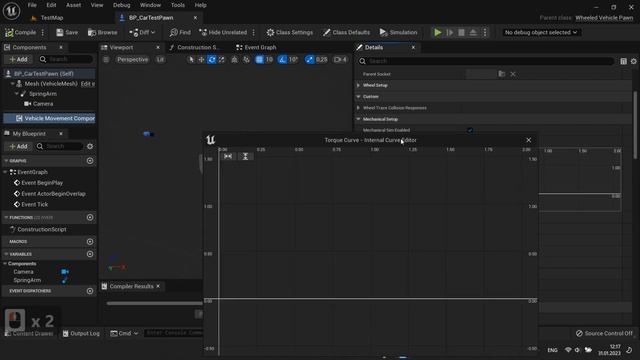Viewport: 640px width, 360px height.
Task: Add a new variable
Action: 90,254
